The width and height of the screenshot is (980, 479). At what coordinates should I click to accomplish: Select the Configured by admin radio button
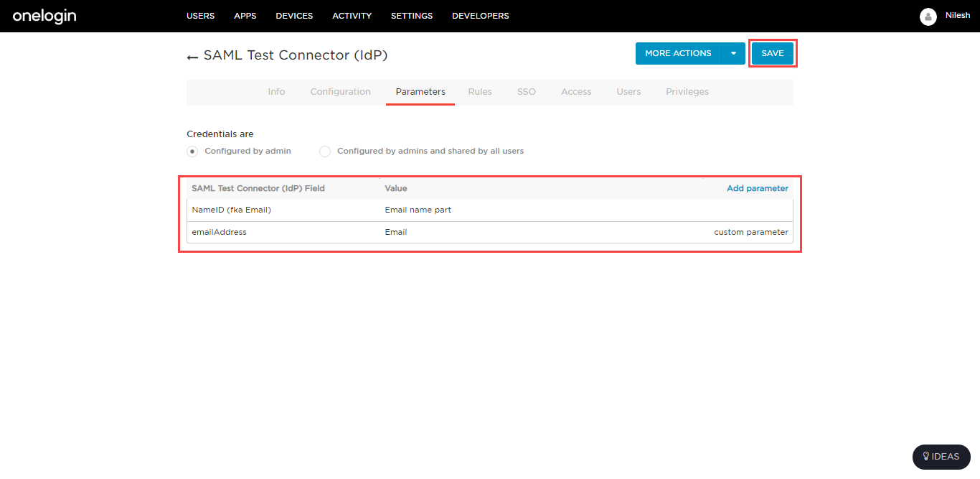pyautogui.click(x=192, y=152)
